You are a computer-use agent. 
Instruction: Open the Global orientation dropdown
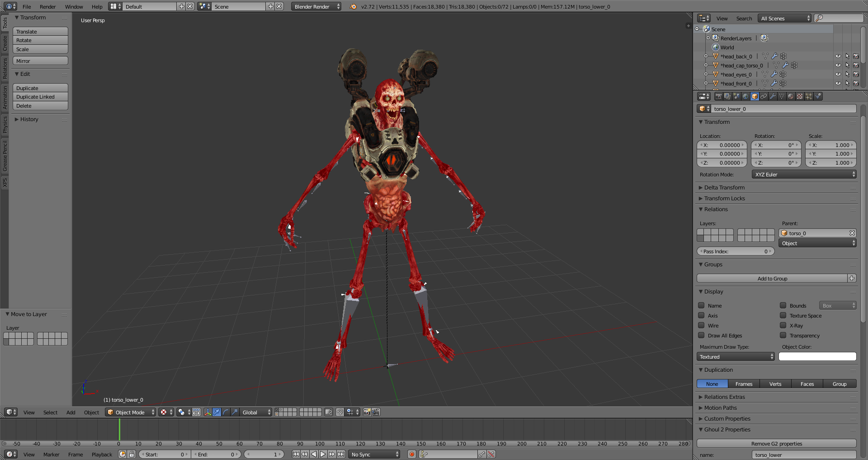[255, 412]
